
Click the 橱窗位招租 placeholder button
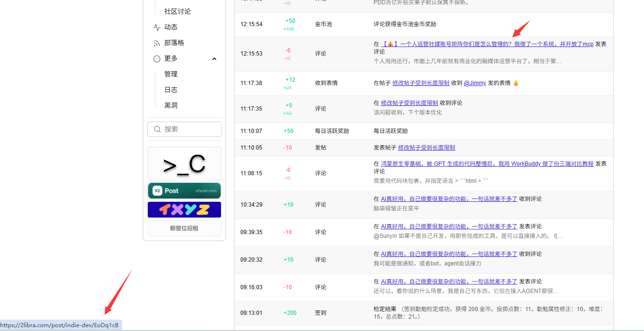pyautogui.click(x=184, y=228)
